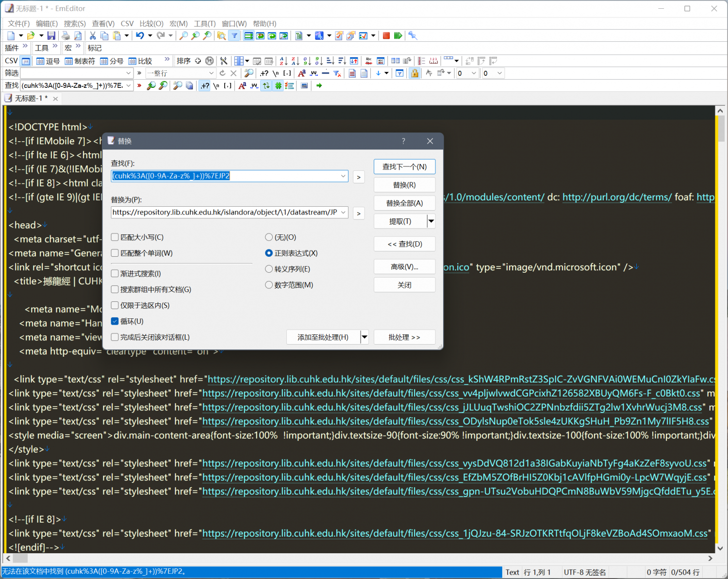
Task: Click the Comma CSV mode icon
Action: pos(48,61)
